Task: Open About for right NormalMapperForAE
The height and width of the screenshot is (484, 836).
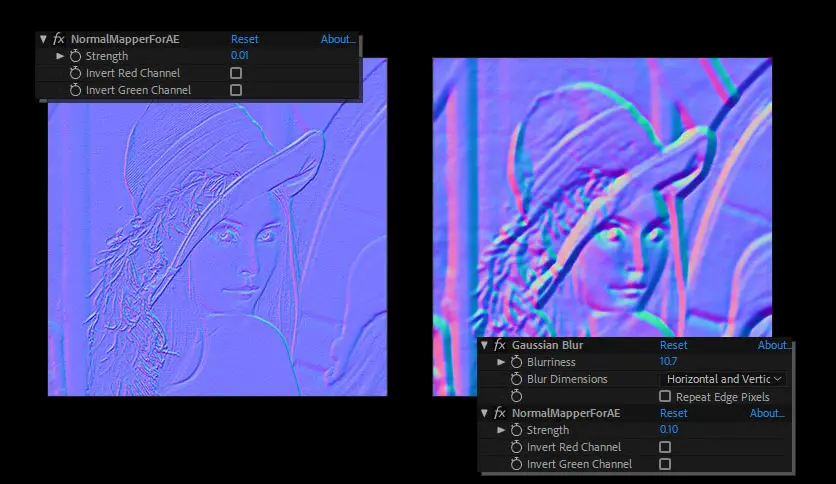Action: 767,413
